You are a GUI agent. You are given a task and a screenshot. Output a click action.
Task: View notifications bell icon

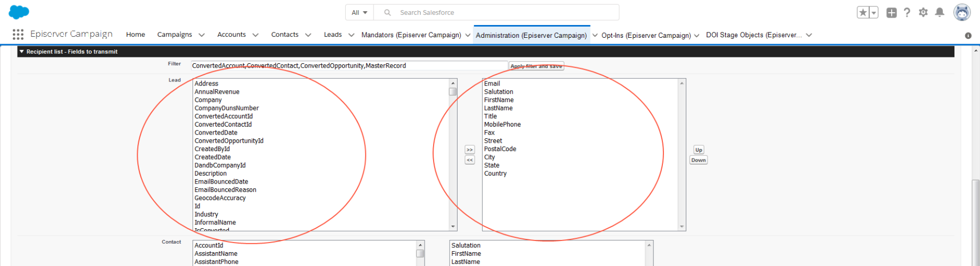click(940, 12)
